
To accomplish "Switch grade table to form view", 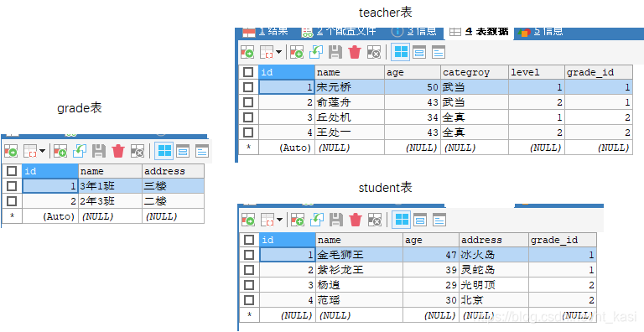I will point(182,151).
